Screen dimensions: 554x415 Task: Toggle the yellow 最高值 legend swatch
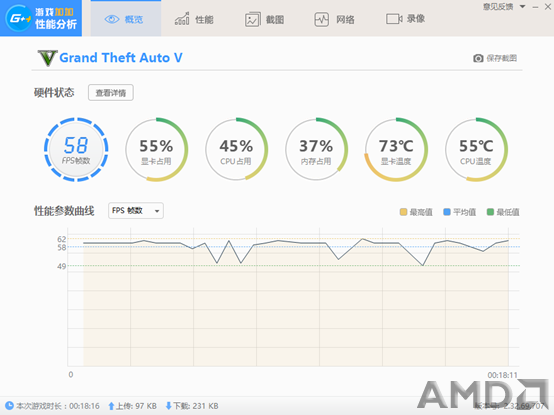[403, 212]
